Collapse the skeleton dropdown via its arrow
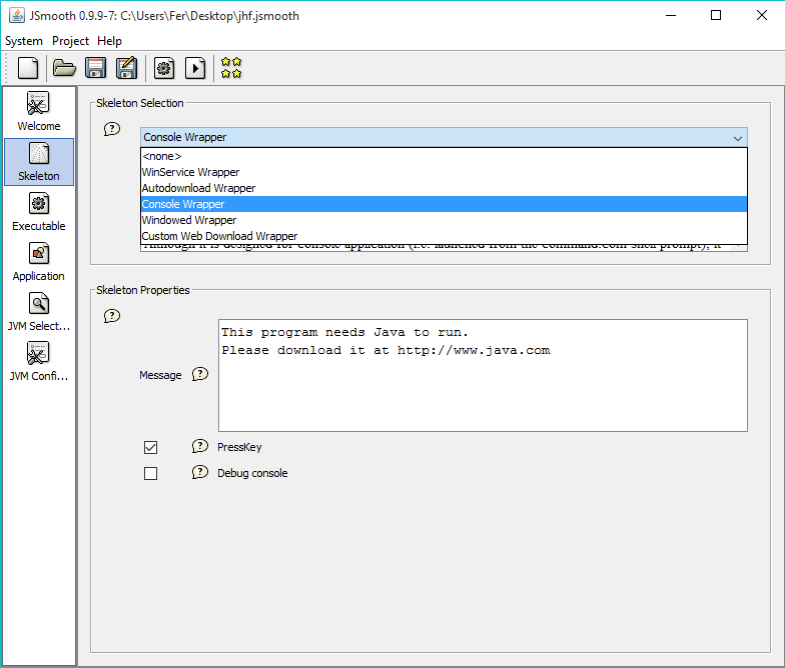This screenshot has width=785, height=668. pos(737,138)
